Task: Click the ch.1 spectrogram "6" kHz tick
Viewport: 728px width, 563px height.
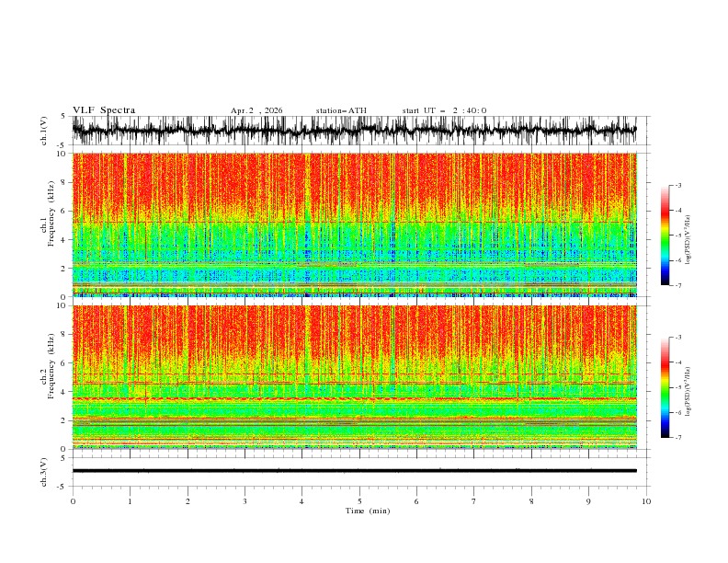Action: point(64,211)
